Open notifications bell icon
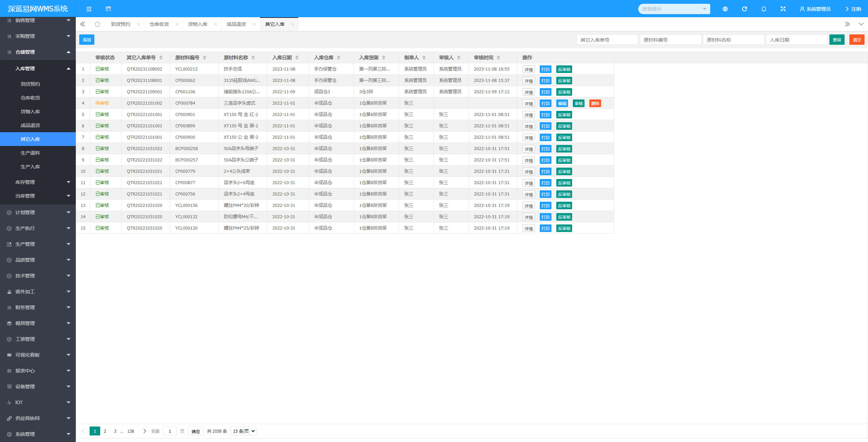Screen dimensions: 868x442 (x=764, y=9)
